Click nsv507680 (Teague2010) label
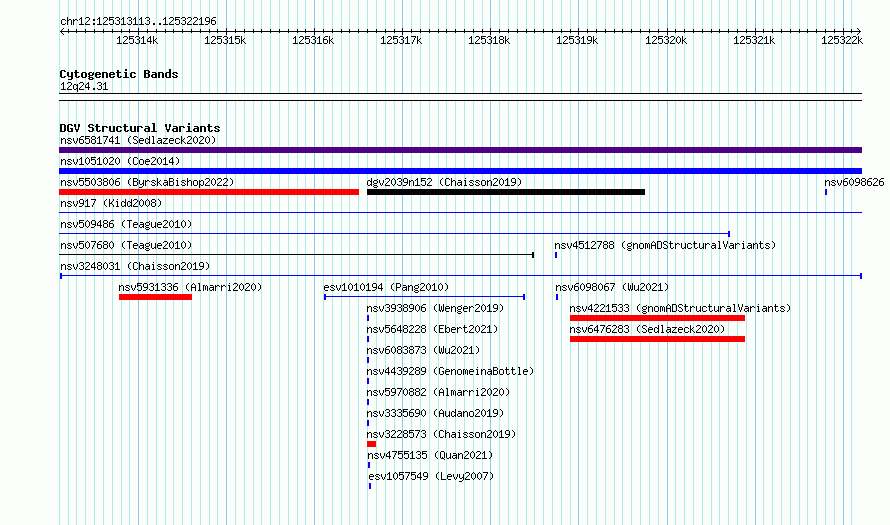The image size is (890, 525). (126, 245)
